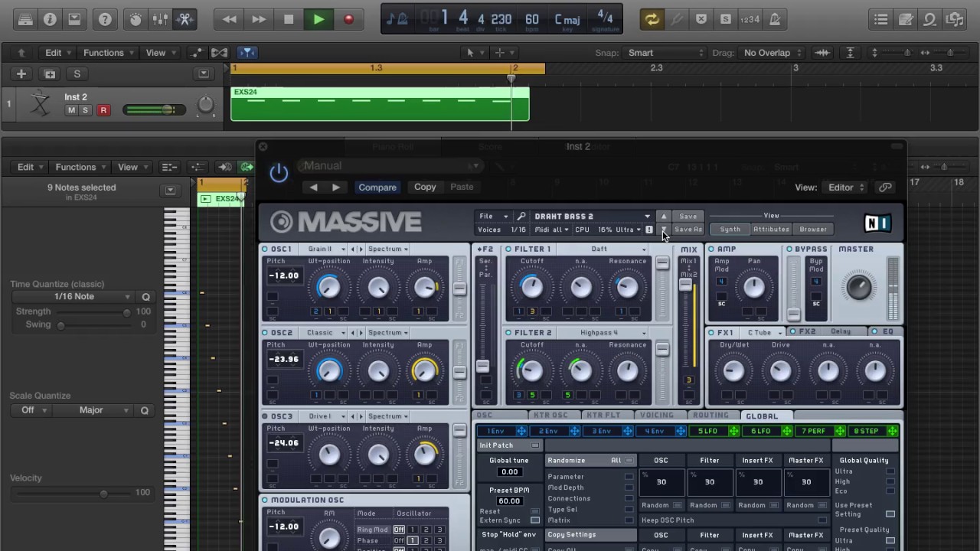Toggle the Show Automation icon
The width and height of the screenshot is (980, 551).
(x=198, y=53)
